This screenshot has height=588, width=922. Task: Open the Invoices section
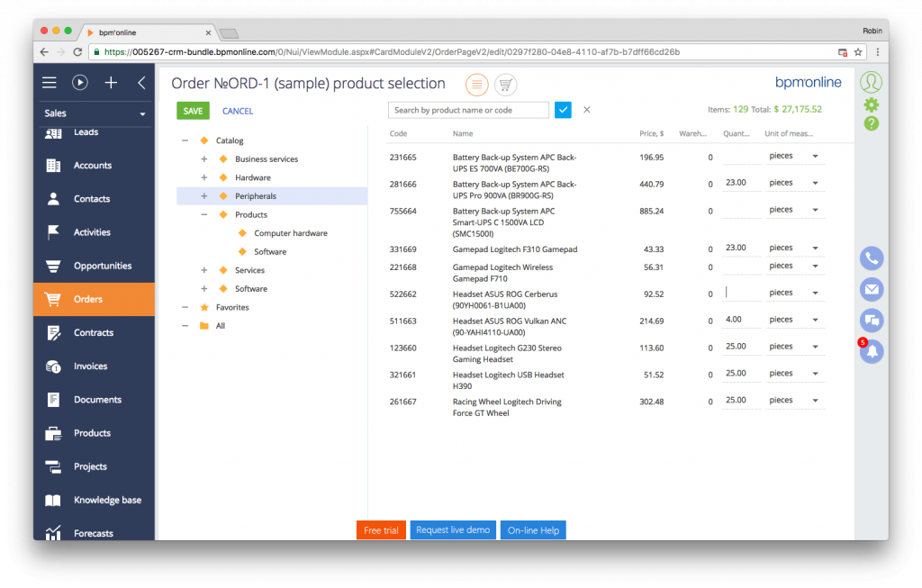[94, 366]
